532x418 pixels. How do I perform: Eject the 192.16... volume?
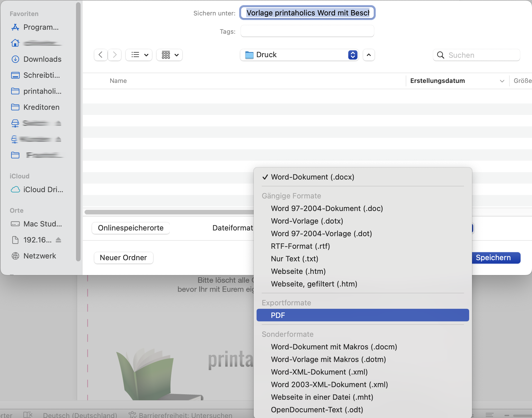coord(58,240)
